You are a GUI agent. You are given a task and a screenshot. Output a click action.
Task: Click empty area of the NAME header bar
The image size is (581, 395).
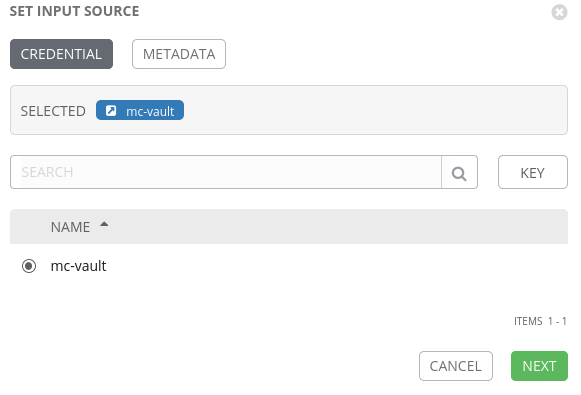(333, 227)
